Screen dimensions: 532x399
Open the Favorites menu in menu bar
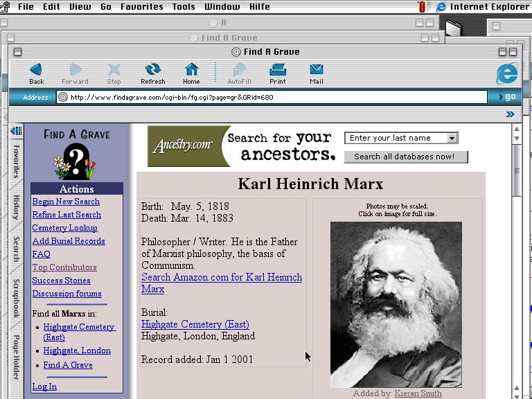141,7
